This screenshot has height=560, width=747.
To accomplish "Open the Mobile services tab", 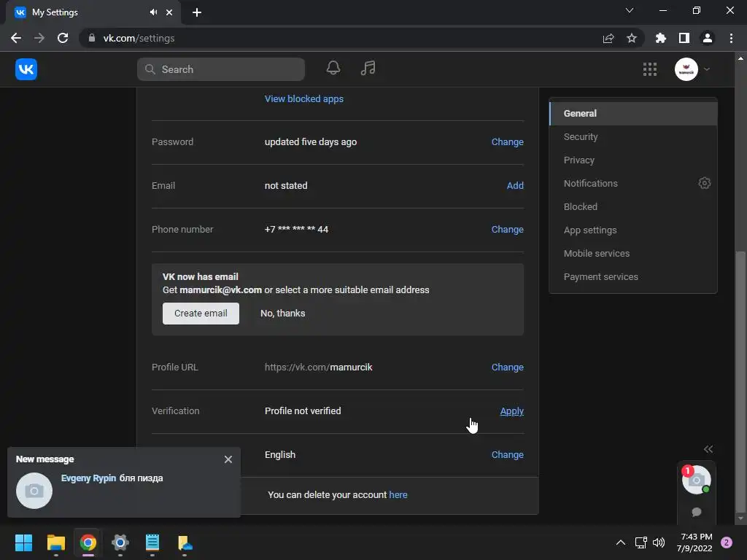I will tap(633, 253).
